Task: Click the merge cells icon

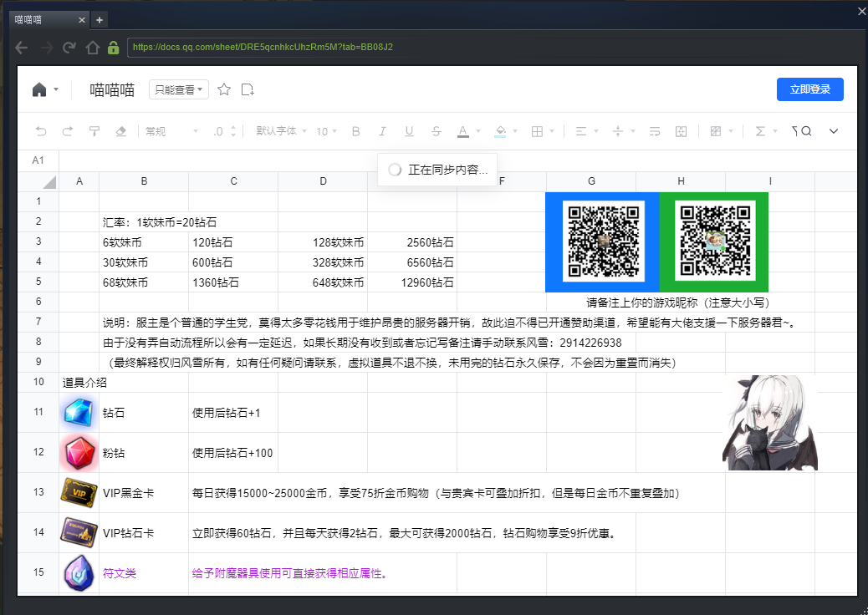Action: coord(681,131)
